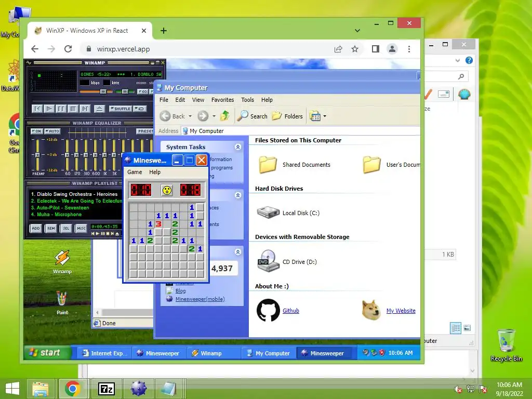The width and height of the screenshot is (532, 399).
Task: Open the Tools menu in My Computer
Action: point(247,100)
